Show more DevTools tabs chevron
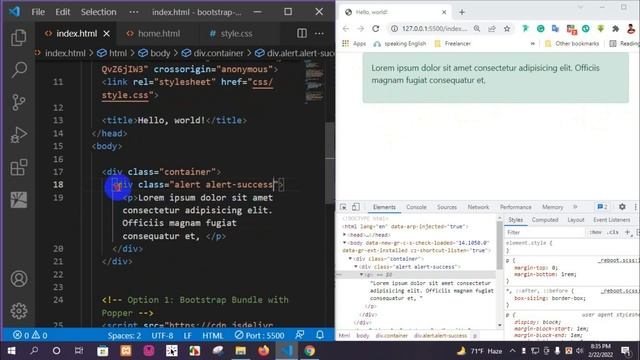Image resolution: width=640 pixels, height=360 pixels. [x=576, y=207]
